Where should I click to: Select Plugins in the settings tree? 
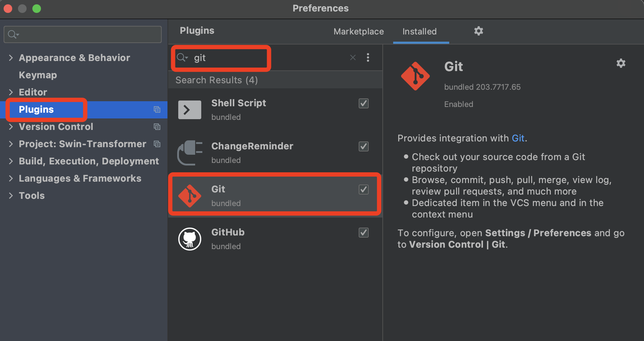point(83,109)
